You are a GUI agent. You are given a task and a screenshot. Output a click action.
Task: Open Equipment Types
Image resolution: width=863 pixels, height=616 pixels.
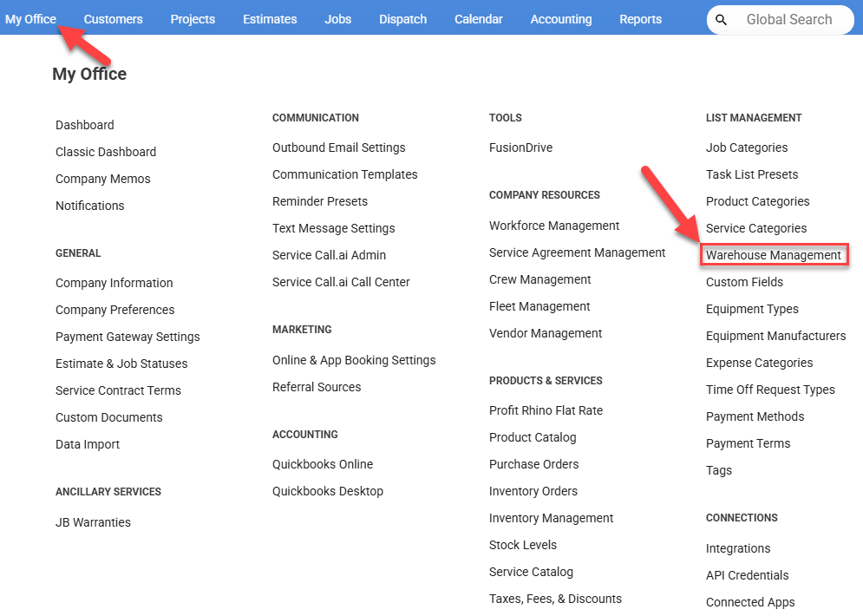(x=752, y=310)
